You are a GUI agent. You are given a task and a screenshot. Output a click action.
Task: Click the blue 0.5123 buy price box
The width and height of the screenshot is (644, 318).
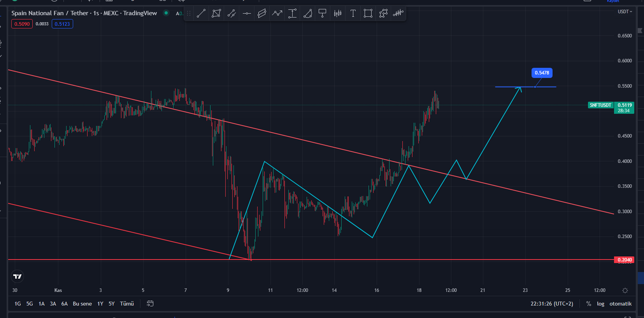coord(62,24)
